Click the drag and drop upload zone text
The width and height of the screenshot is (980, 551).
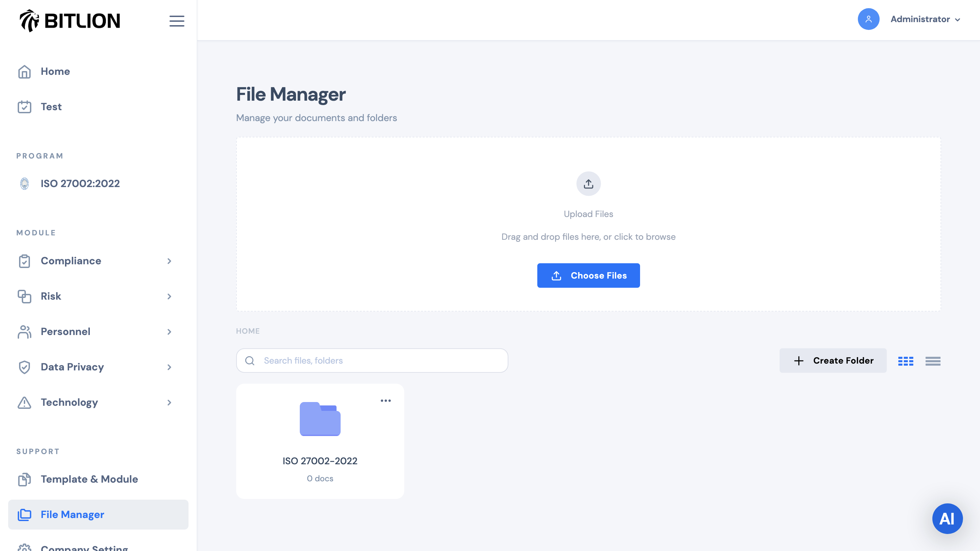(x=589, y=237)
